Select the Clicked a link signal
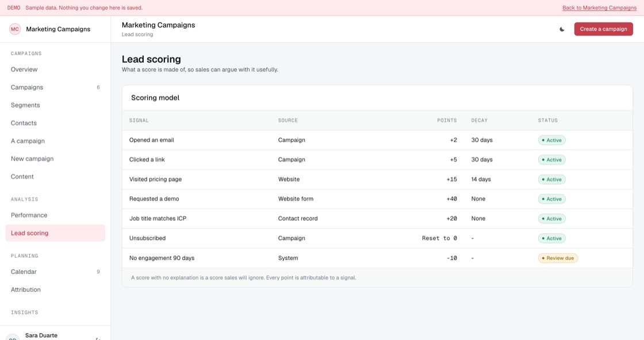This screenshot has height=340, width=644. (147, 159)
